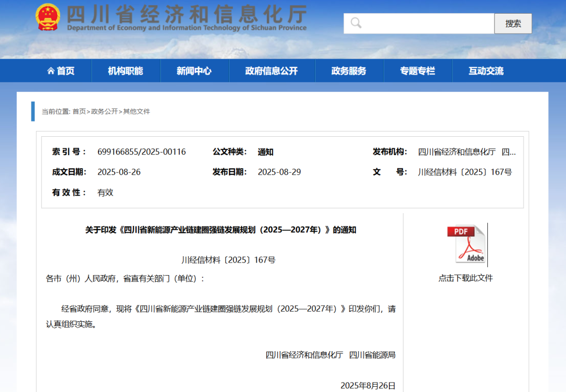The height and width of the screenshot is (392, 566).
Task: Click the 发布日期 value 2025-08-29
Action: [279, 172]
